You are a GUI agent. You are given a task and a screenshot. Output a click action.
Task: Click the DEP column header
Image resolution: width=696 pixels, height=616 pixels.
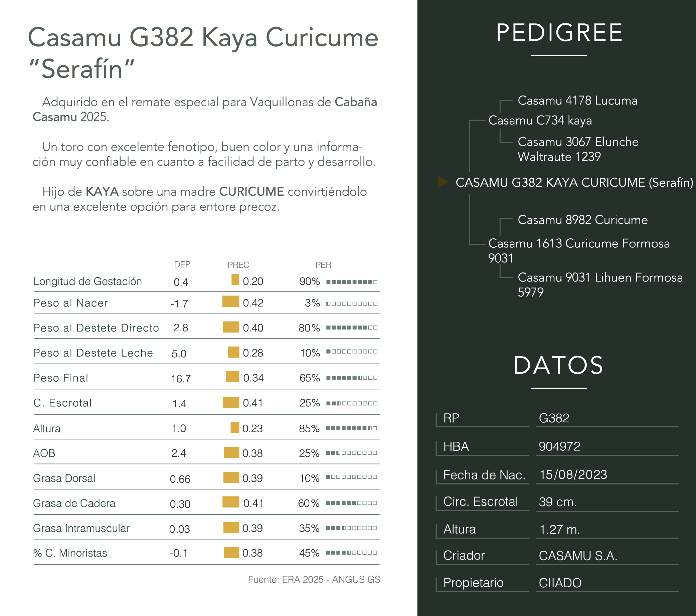182,264
